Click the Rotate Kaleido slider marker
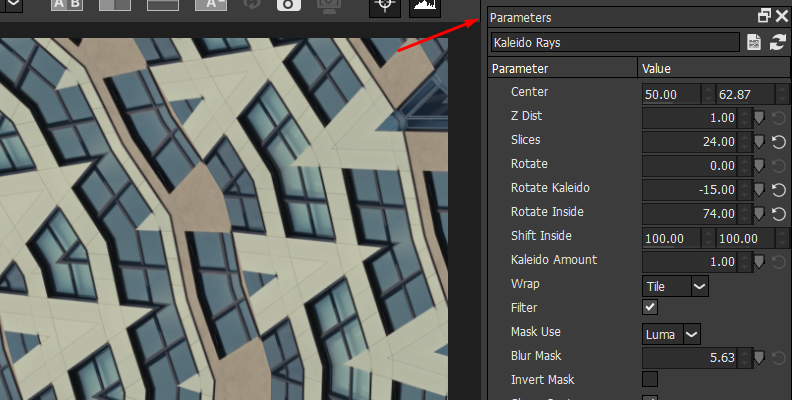This screenshot has height=400, width=792. pyautogui.click(x=759, y=189)
